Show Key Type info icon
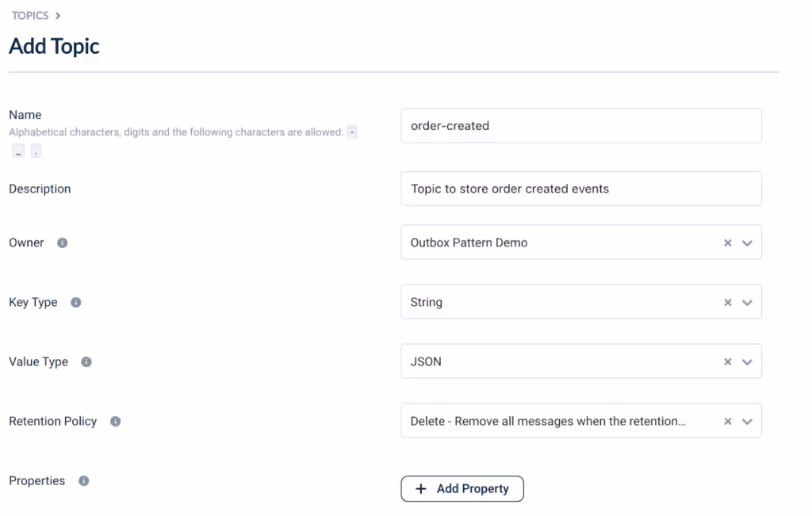 [x=75, y=302]
